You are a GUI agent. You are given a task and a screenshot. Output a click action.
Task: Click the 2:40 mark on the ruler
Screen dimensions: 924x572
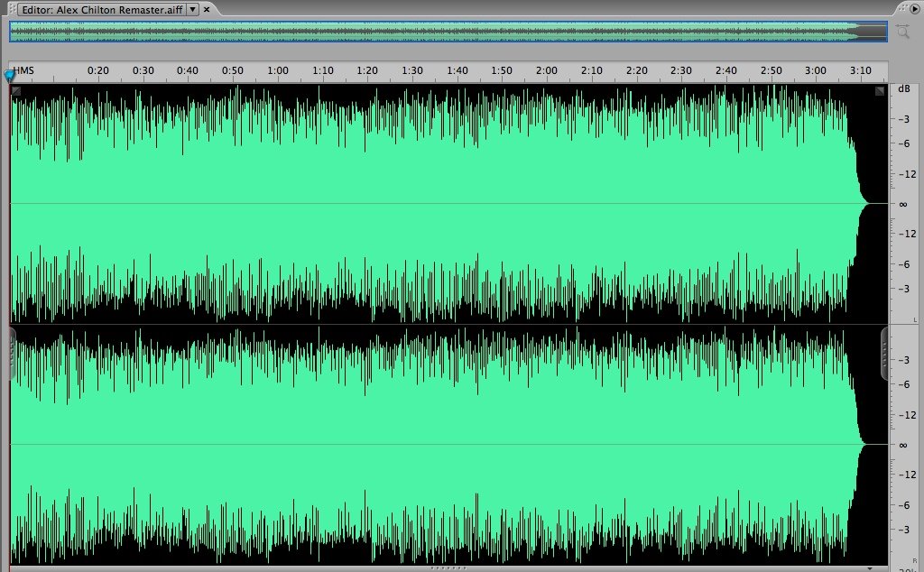coord(726,70)
